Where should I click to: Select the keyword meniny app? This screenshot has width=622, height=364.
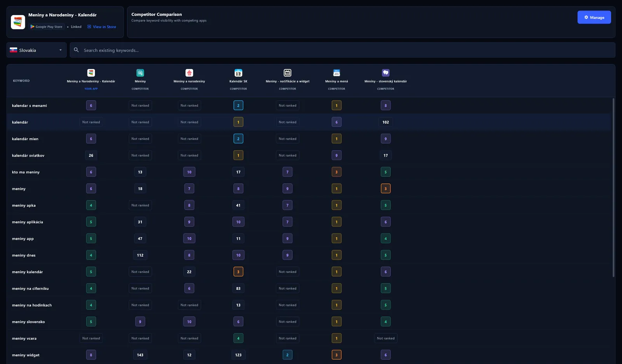[x=23, y=239]
